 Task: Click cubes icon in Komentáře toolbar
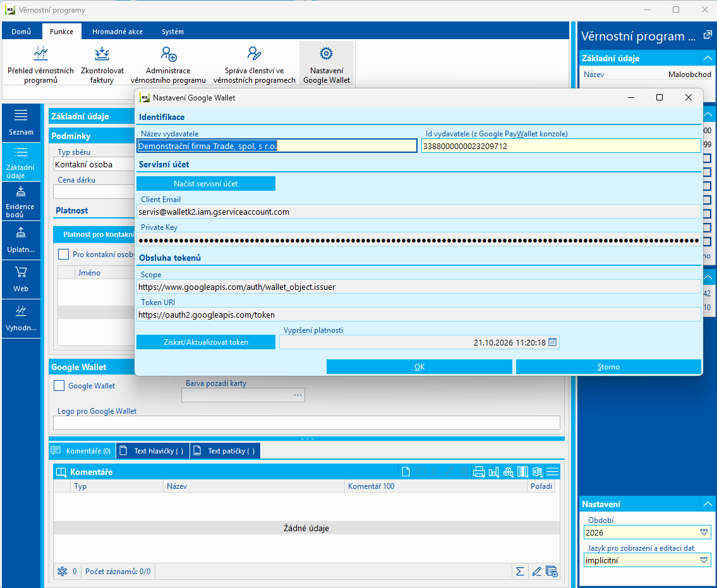point(509,472)
